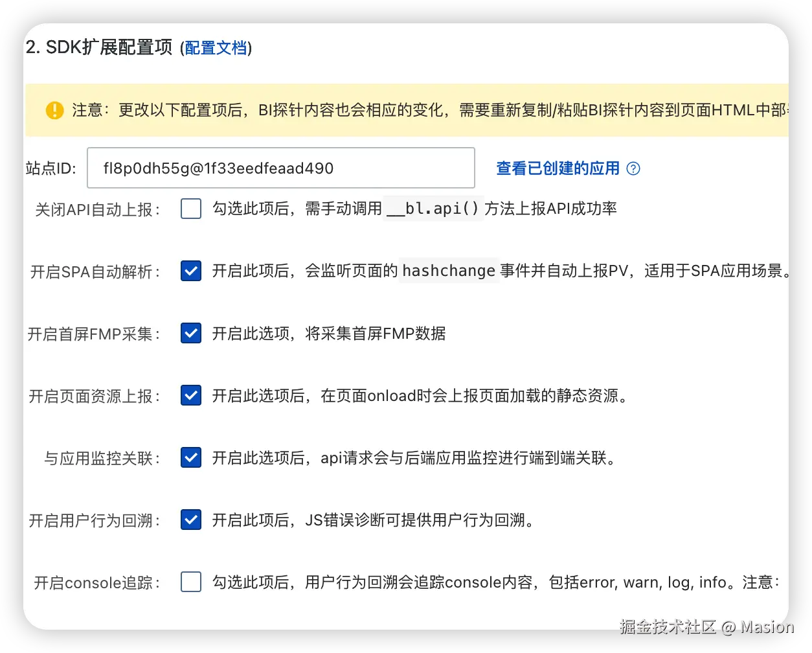Image resolution: width=812 pixels, height=653 pixels.
Task: Click the checkmark icon for 与应用监控关联
Action: coord(190,457)
